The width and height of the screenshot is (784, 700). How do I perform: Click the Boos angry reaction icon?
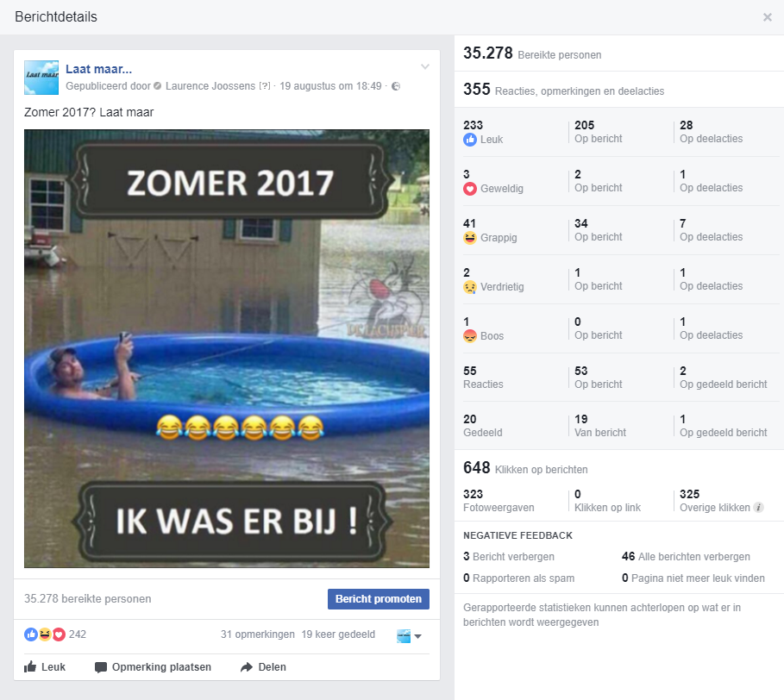click(x=470, y=336)
